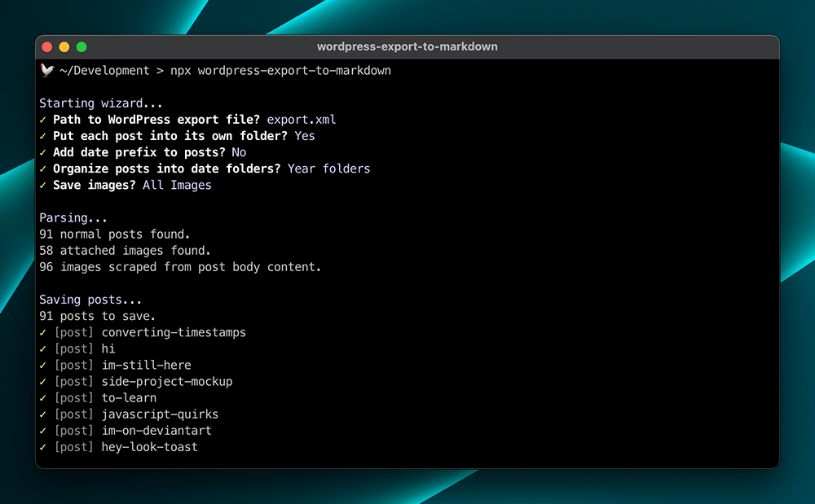Click '96 images scraped from post body content.'
Viewport: 815px width, 504px height.
point(180,267)
